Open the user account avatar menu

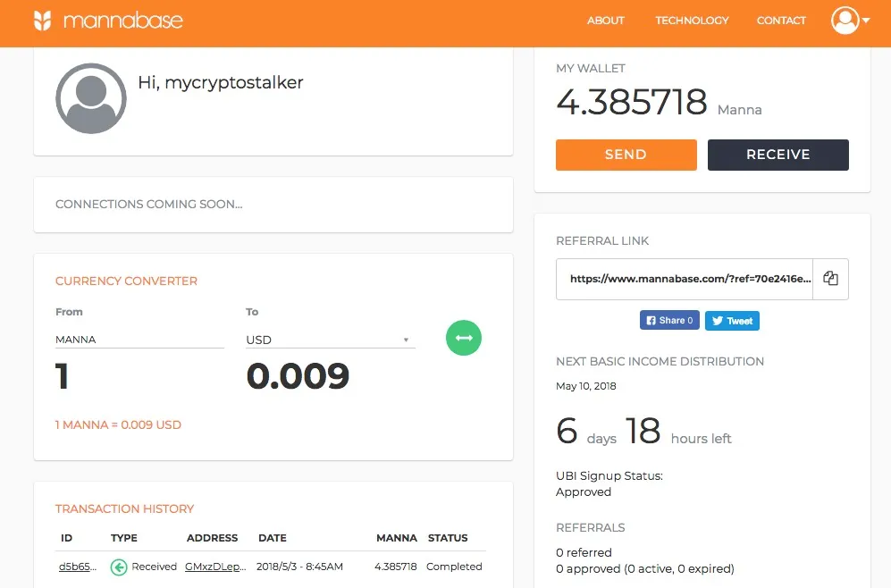[x=845, y=21]
